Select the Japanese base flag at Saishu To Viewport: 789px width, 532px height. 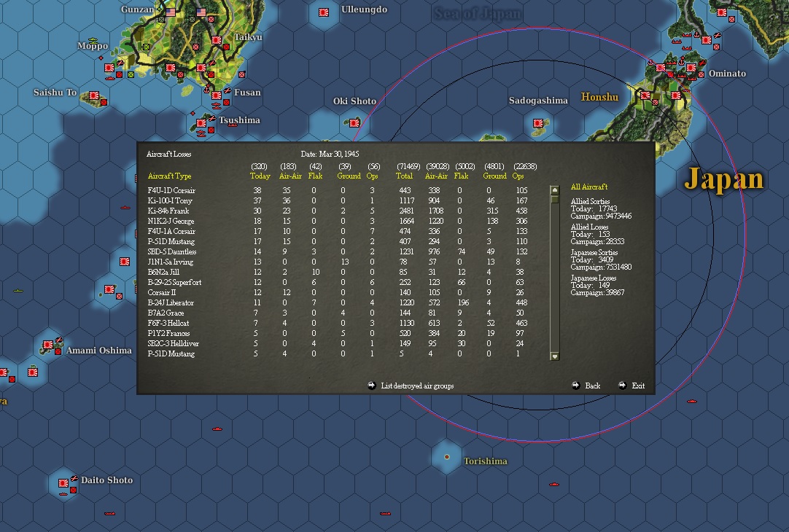click(93, 95)
